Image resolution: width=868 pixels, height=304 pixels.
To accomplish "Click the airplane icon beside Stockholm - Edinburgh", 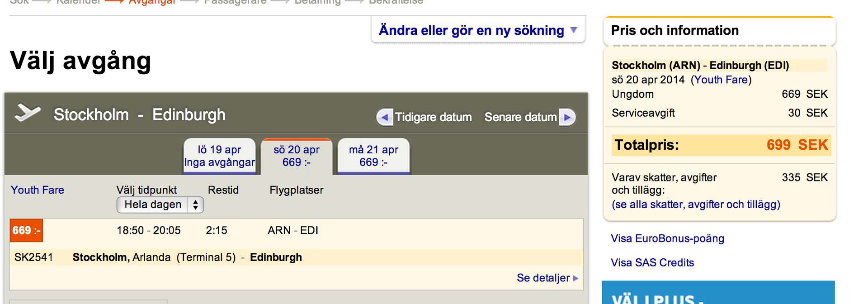I will 27,113.
